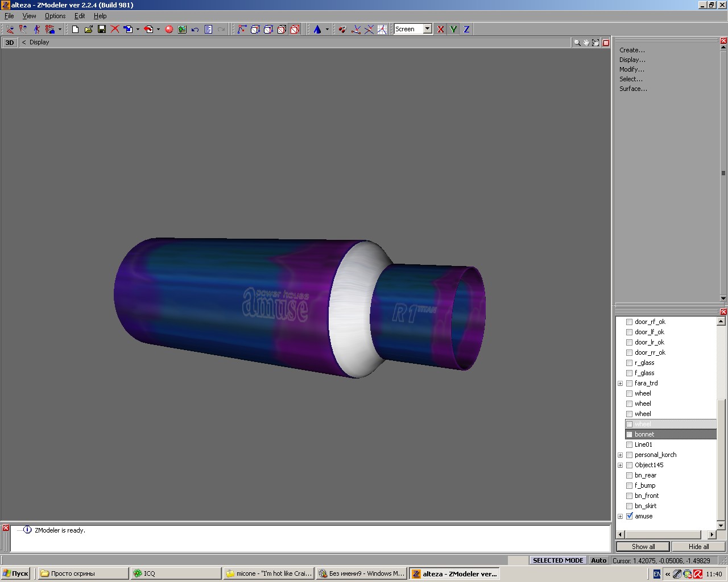728x582 pixels.
Task: Check the Line01 checkbox
Action: coord(630,444)
